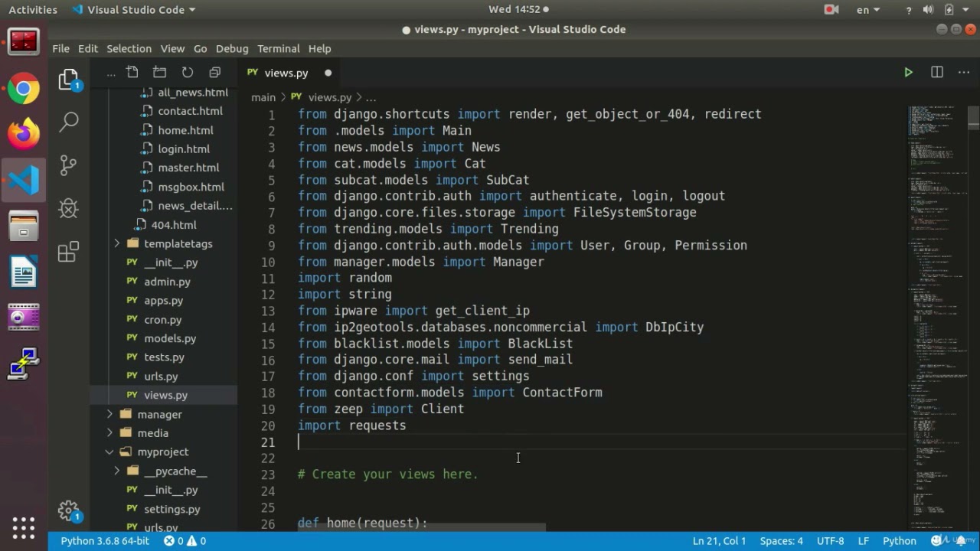Image resolution: width=980 pixels, height=551 pixels.
Task: Open the Extensions view
Action: point(69,252)
